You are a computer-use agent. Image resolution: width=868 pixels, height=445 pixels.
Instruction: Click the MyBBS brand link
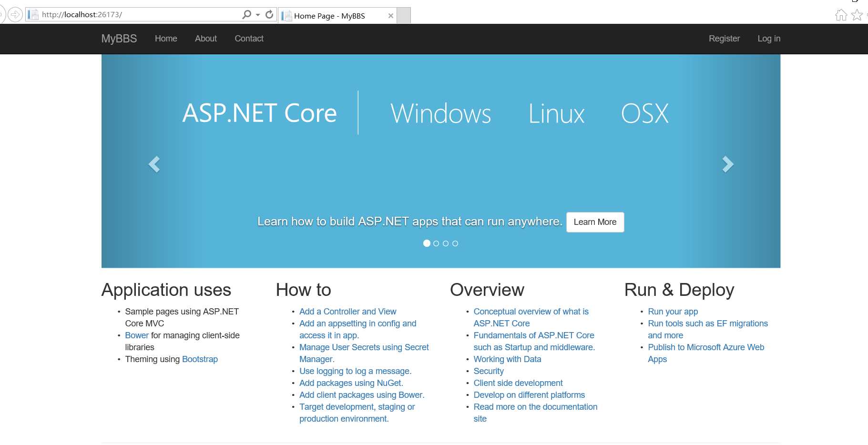pos(119,39)
